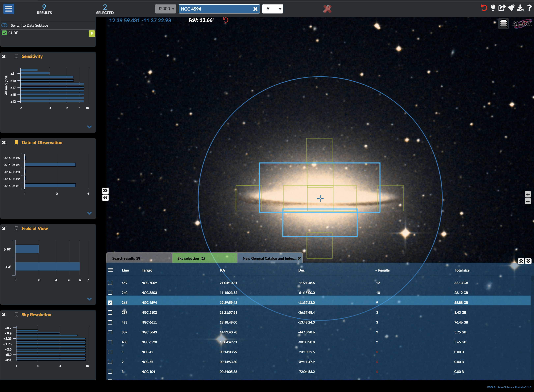
Task: Click the Dec column header
Action: click(x=302, y=270)
